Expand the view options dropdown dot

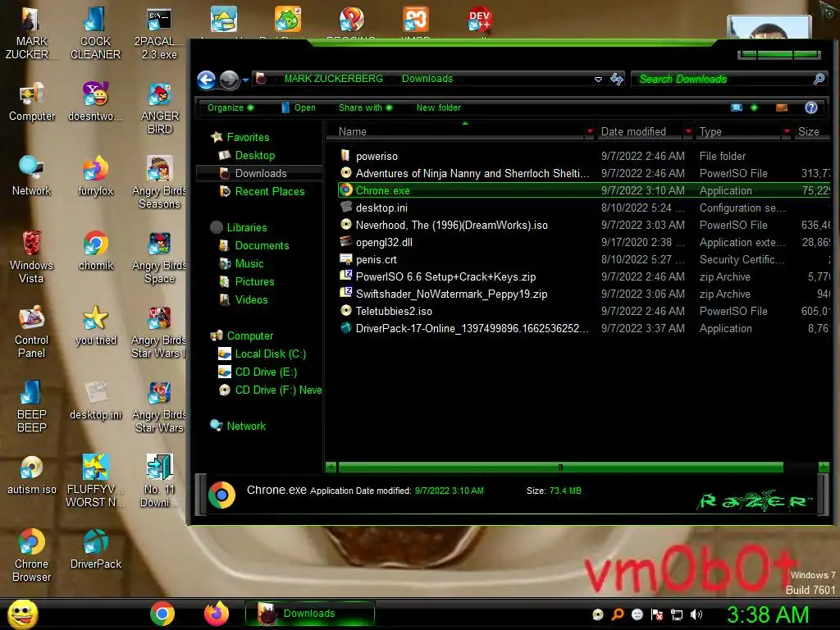(x=755, y=107)
